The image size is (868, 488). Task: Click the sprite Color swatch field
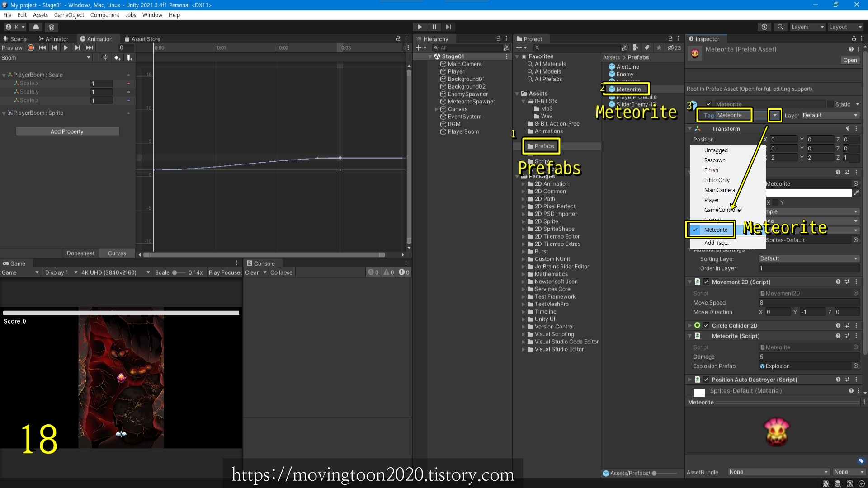pyautogui.click(x=808, y=193)
